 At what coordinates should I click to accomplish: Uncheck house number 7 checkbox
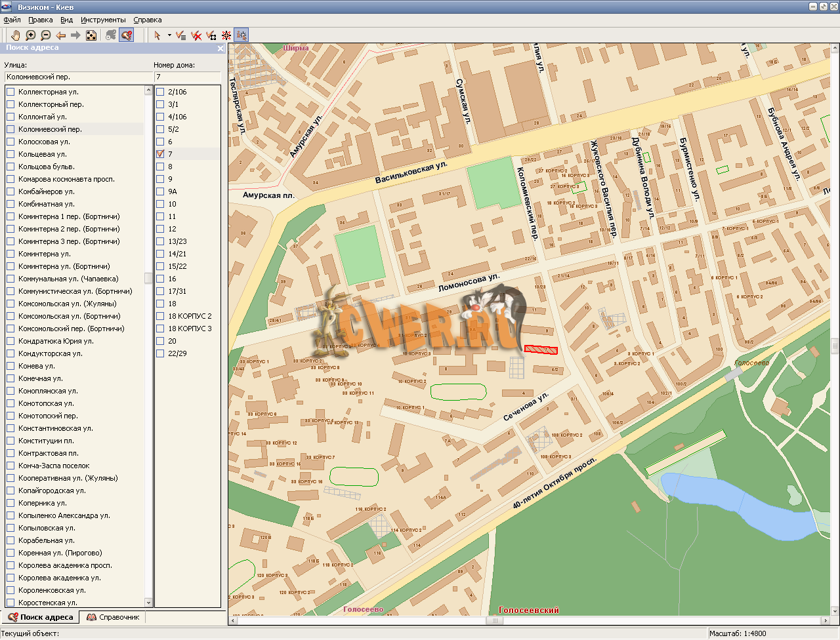click(160, 154)
